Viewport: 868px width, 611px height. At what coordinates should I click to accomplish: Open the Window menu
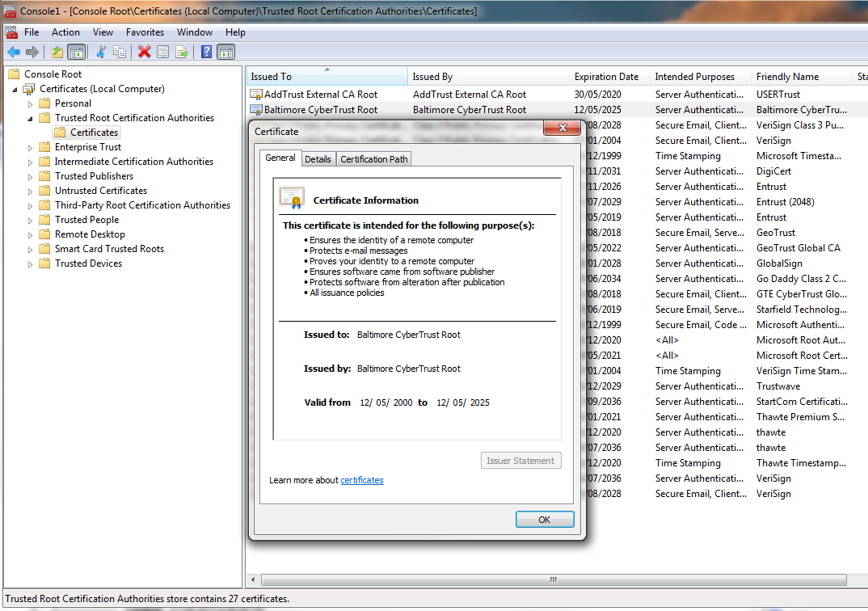194,32
